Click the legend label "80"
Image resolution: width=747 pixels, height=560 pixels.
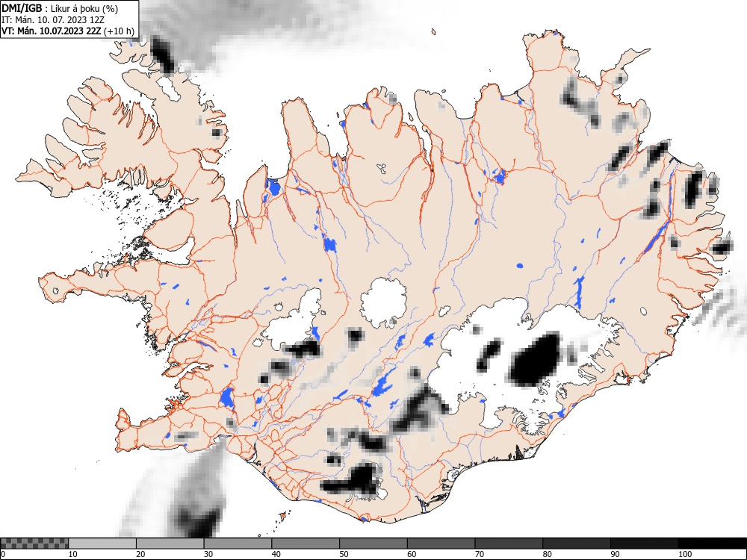point(546,554)
